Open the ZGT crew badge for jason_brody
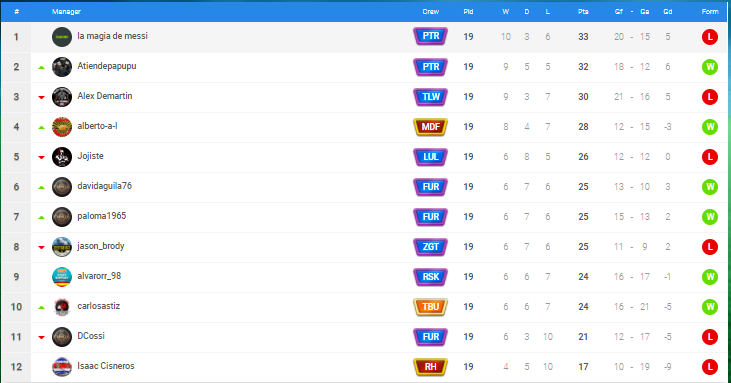This screenshot has width=731, height=383. click(x=430, y=247)
